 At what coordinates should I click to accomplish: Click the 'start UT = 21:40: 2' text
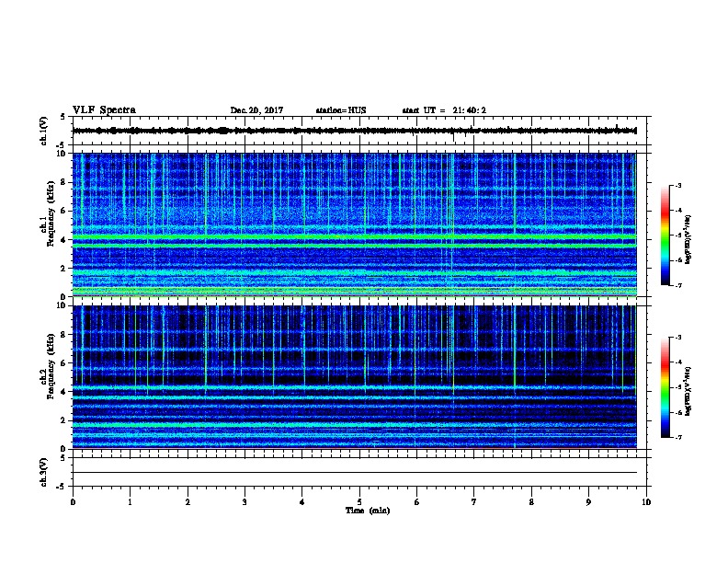coord(444,110)
